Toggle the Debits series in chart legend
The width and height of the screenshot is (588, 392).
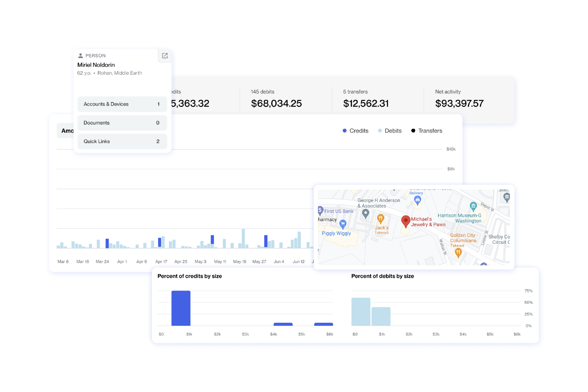click(390, 131)
